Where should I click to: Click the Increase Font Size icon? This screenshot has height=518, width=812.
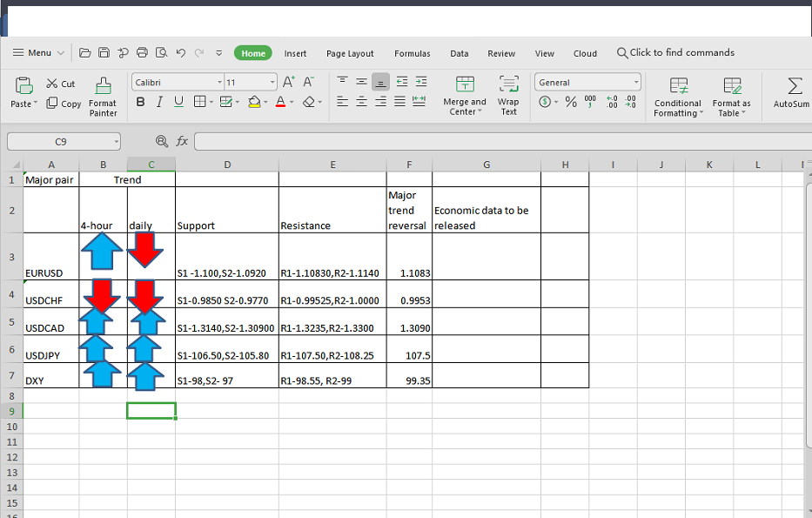click(x=288, y=82)
